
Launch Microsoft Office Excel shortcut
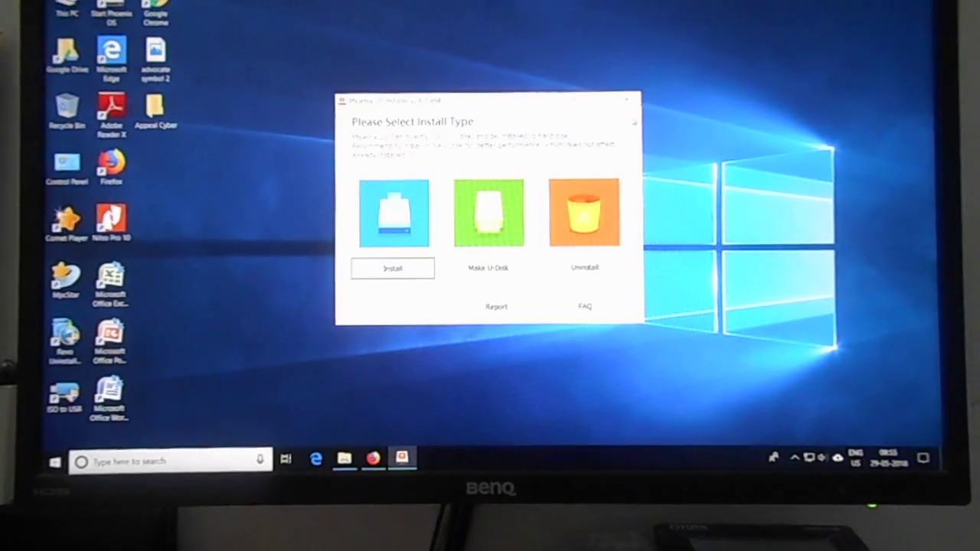coord(110,285)
